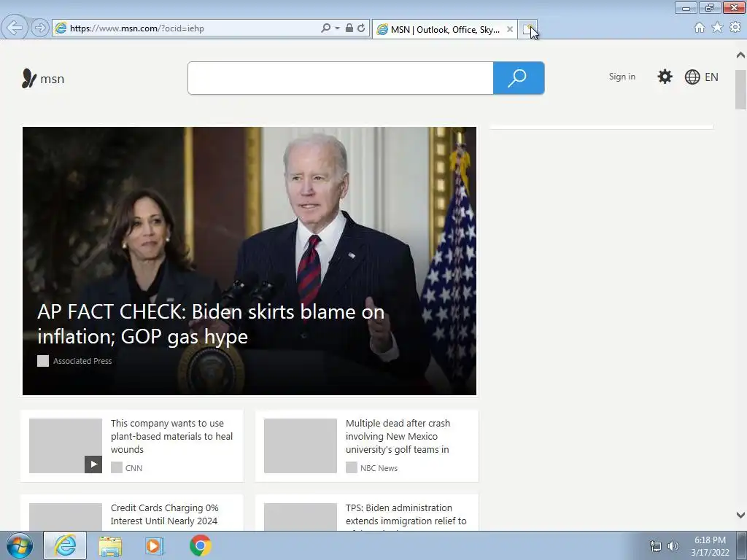Image resolution: width=747 pixels, height=560 pixels.
Task: Minimize the Internet Explorer window
Action: pyautogui.click(x=686, y=7)
